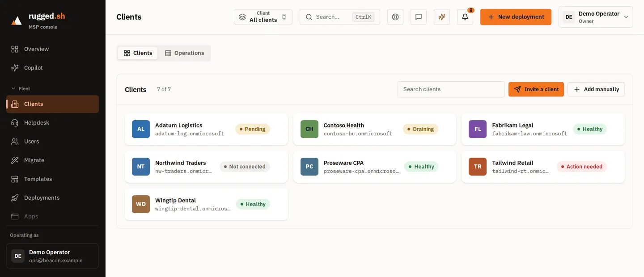The height and width of the screenshot is (277, 644).
Task: Click the PC avatar for Proseware CPA
Action: point(309,167)
